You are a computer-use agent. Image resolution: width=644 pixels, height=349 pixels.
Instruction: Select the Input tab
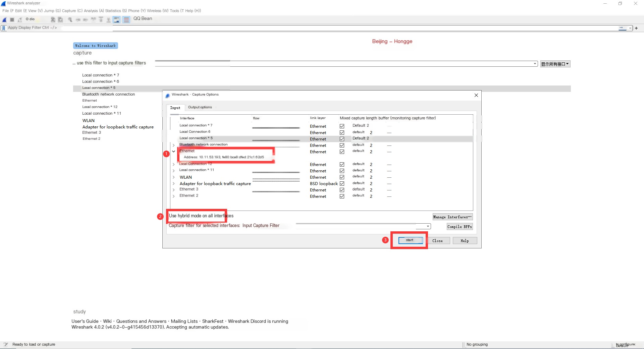175,108
